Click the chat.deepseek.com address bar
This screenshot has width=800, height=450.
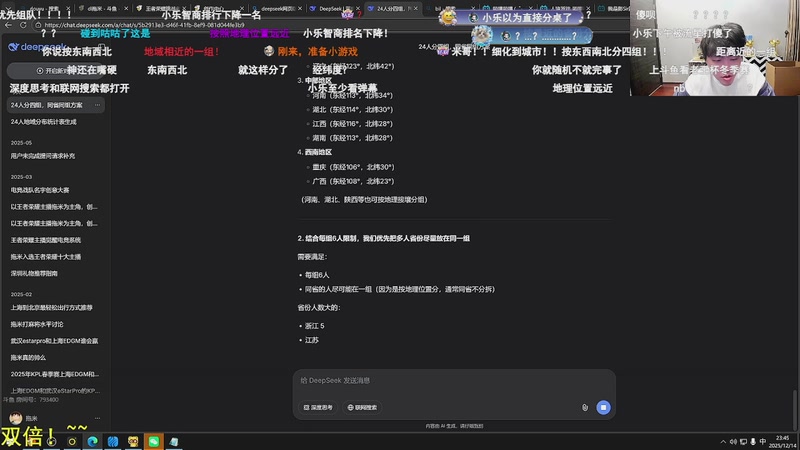[x=144, y=25]
